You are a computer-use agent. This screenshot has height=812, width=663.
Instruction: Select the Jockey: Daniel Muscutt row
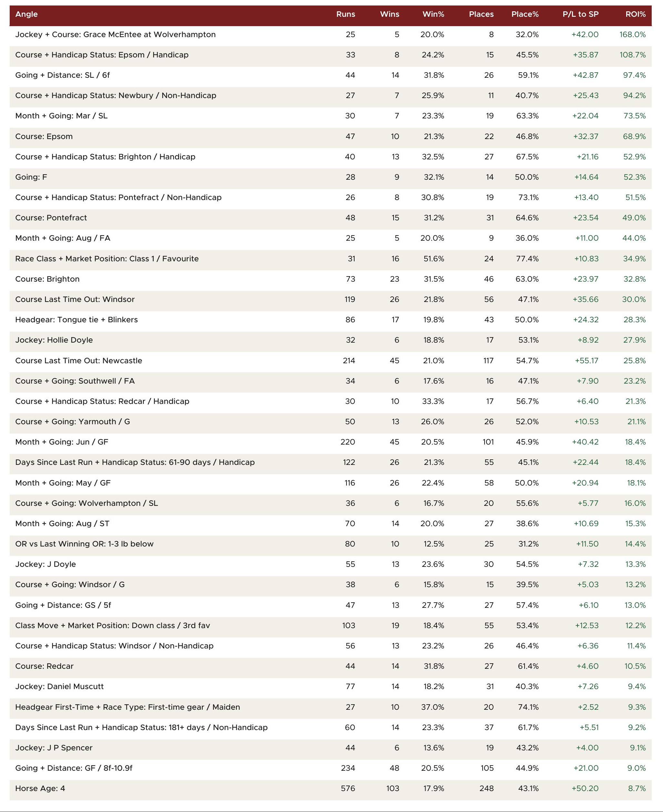[x=331, y=686]
